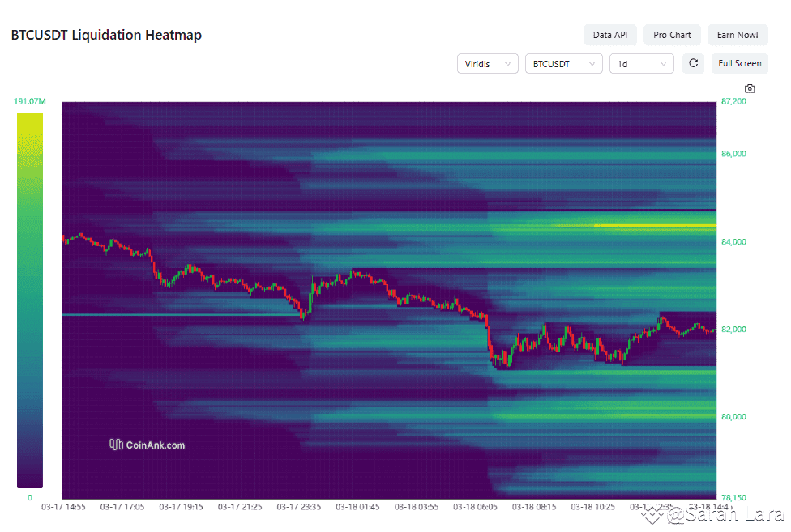Click the BTCUSDT Liquidation Heatmap title
The width and height of the screenshot is (791, 532).
click(105, 35)
